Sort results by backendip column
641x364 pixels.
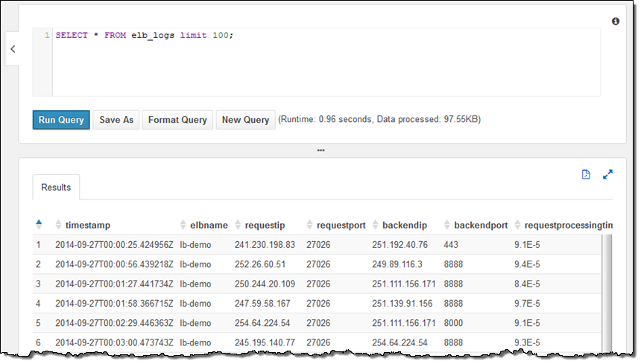tap(403, 225)
